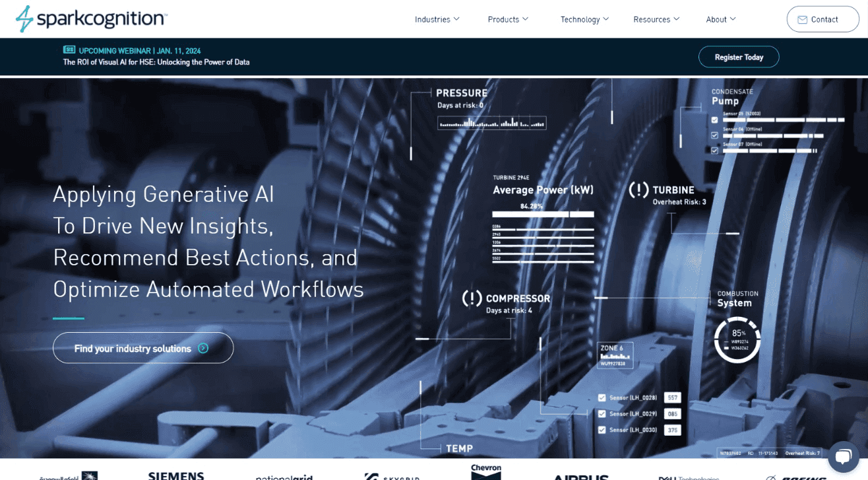Expand the Products chevron
Viewport: 868px width, 480px height.
tap(526, 19)
